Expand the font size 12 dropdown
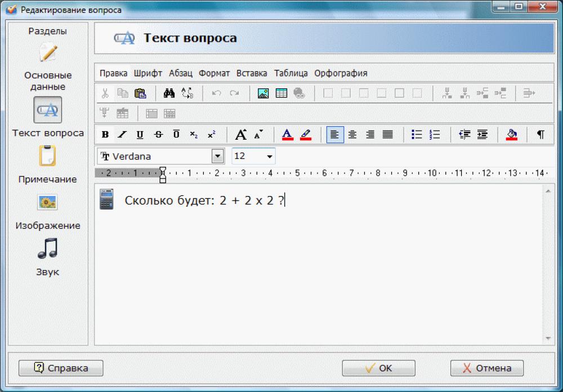The height and width of the screenshot is (392, 563). click(270, 155)
